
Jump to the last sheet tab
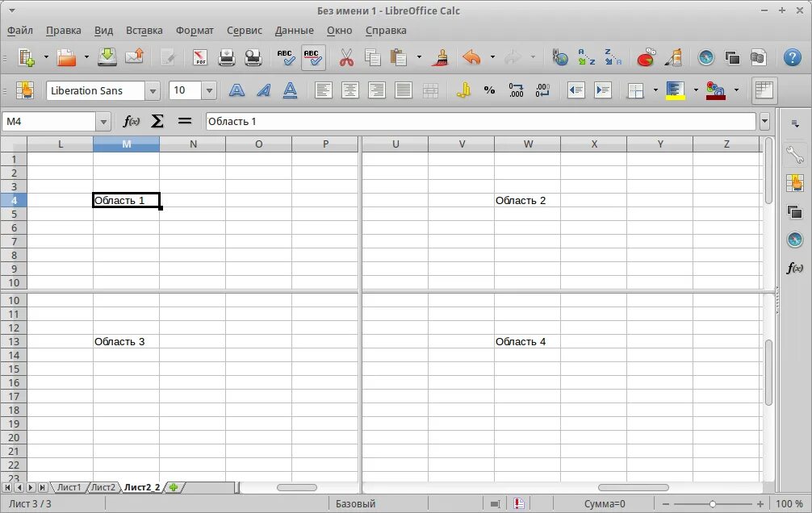43,487
